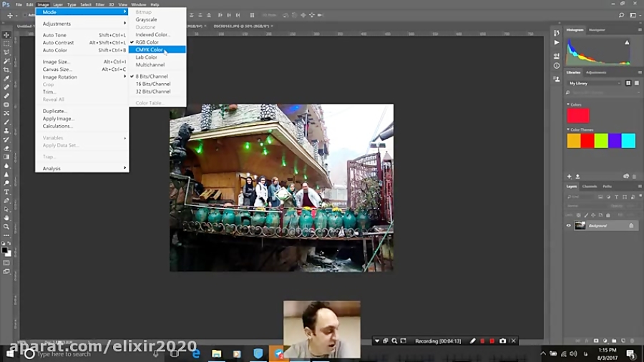Select the Magic Wand tool

(6, 61)
